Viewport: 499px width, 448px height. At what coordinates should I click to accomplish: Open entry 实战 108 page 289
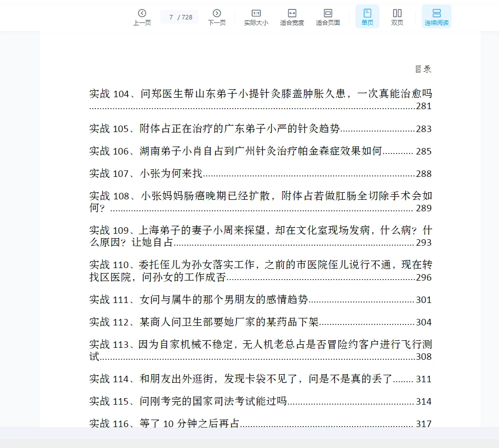[260, 202]
